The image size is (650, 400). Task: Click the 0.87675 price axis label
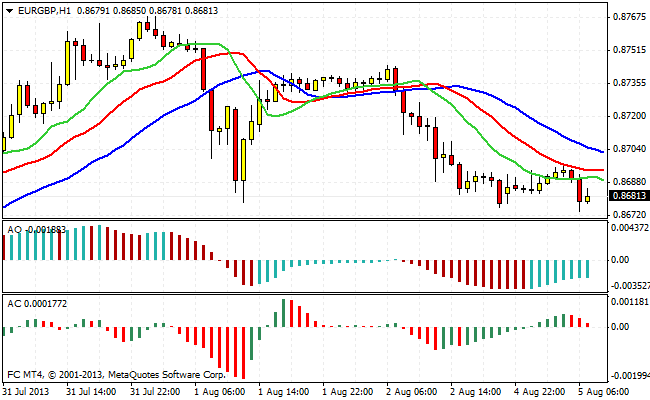[629, 17]
